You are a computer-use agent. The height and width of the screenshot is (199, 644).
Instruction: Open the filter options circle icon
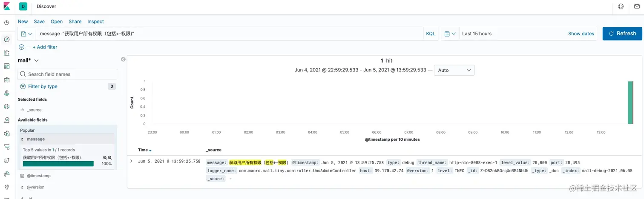21,47
